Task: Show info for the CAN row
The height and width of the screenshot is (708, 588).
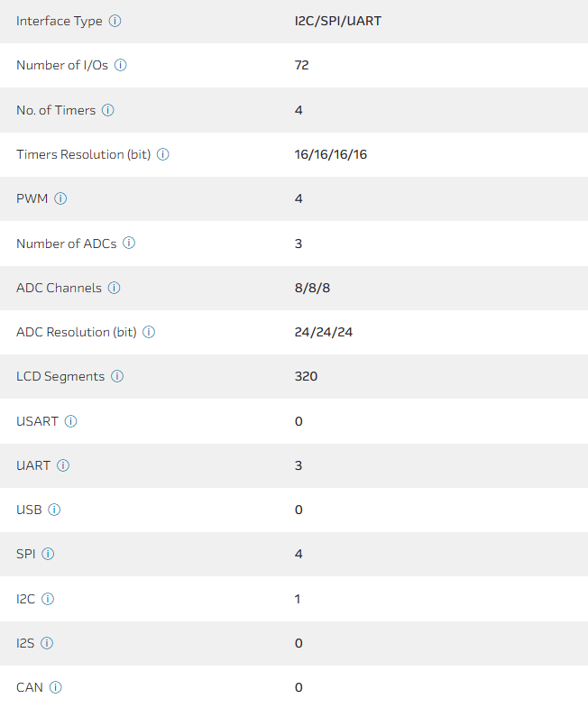Action: (55, 687)
